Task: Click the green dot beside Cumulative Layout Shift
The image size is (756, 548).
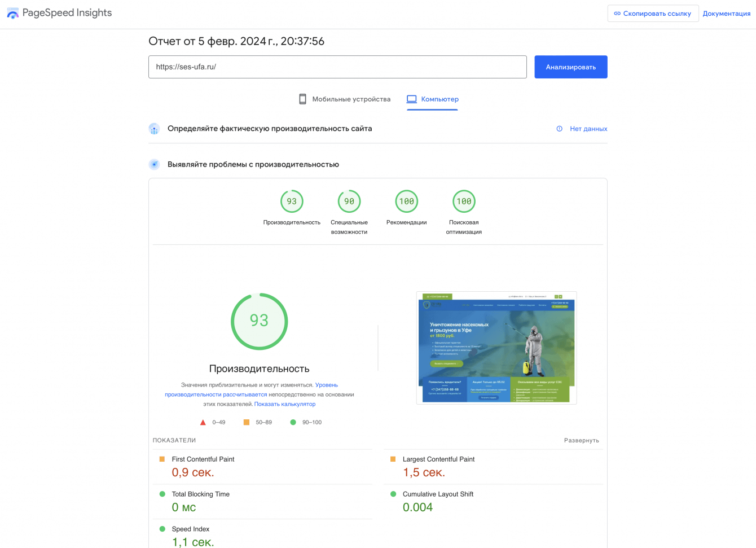Action: pos(393,494)
